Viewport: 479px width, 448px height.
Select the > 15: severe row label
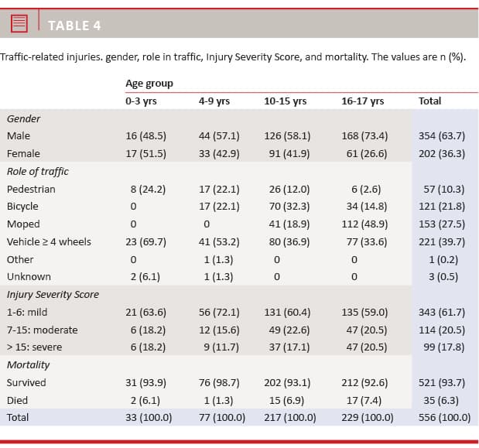coord(34,347)
